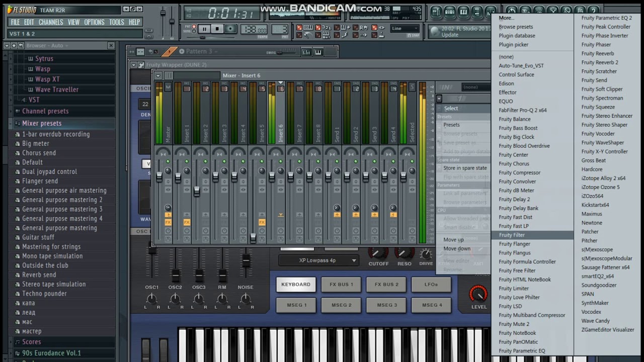The height and width of the screenshot is (362, 644).
Task: Toggle the loop recording icon
Action: point(364,28)
